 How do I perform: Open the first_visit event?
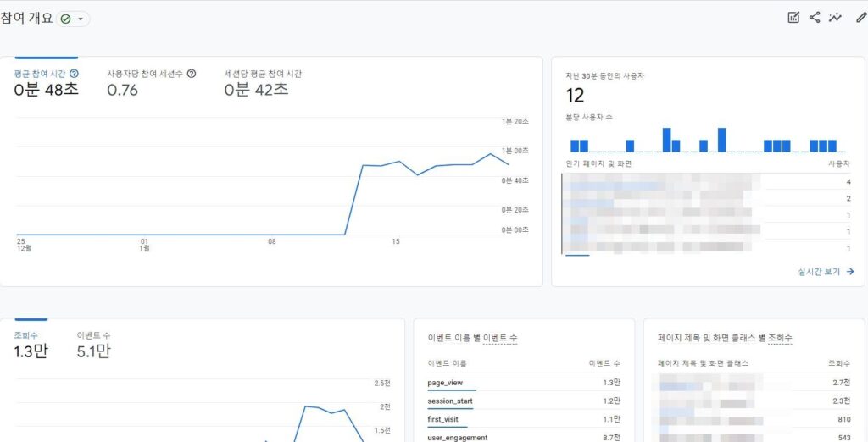442,419
